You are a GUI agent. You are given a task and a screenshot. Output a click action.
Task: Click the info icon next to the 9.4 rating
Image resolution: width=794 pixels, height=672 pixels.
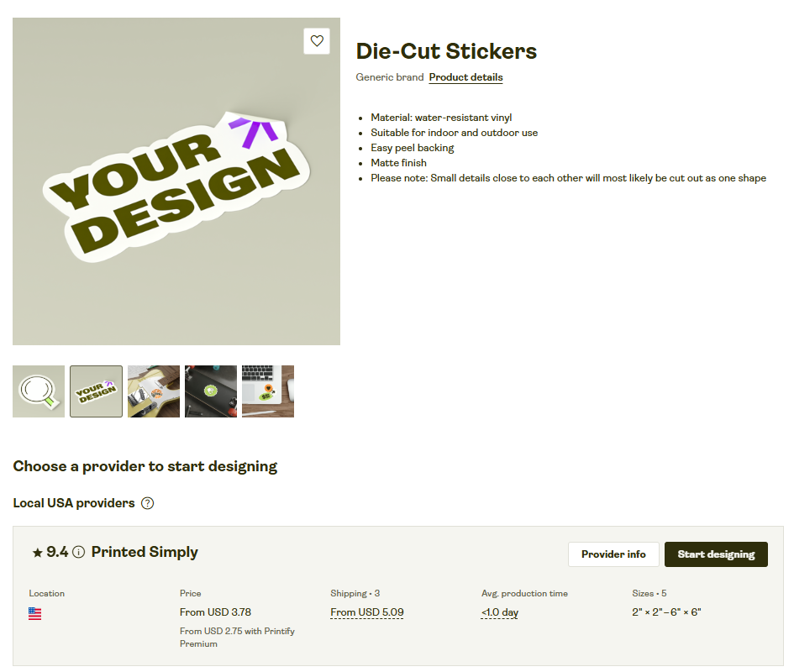pos(78,552)
